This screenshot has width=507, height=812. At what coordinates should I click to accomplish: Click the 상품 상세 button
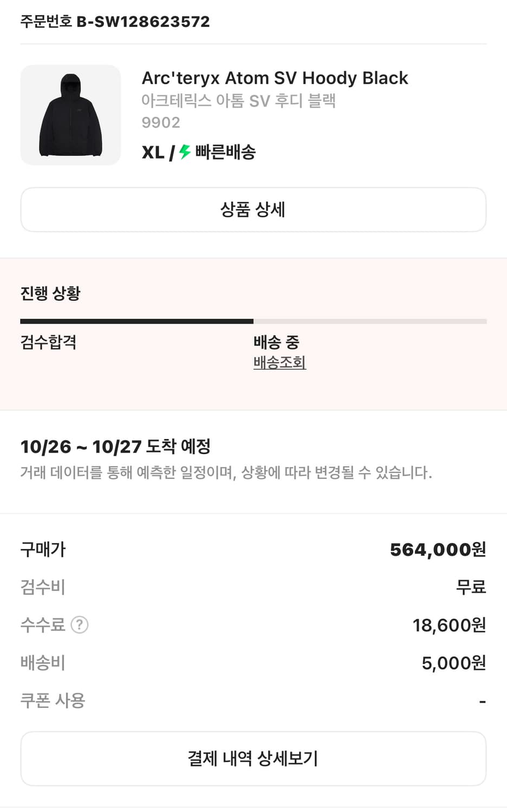point(253,209)
